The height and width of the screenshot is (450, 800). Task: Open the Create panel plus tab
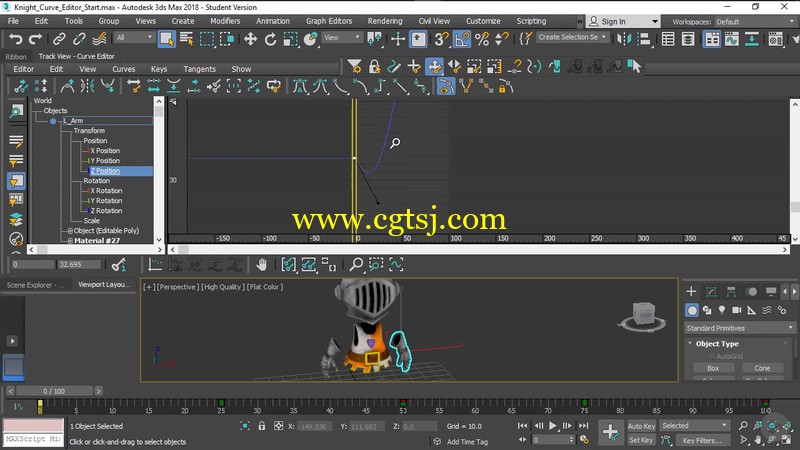(x=691, y=291)
